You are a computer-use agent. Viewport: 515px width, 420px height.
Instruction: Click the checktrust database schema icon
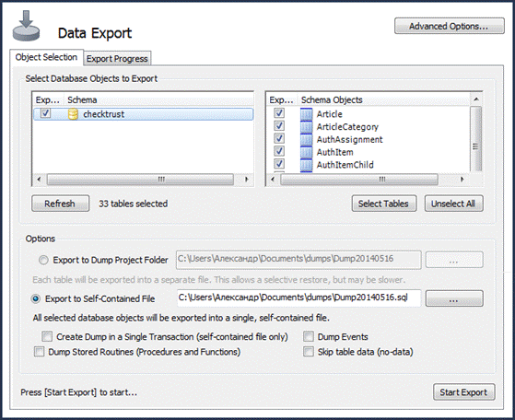pyautogui.click(x=73, y=114)
